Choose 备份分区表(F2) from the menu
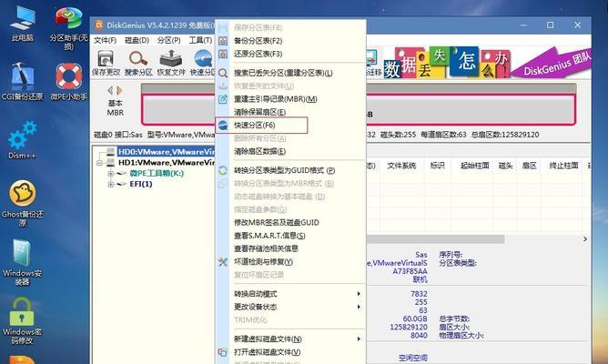This screenshot has height=364, width=608. point(290,41)
